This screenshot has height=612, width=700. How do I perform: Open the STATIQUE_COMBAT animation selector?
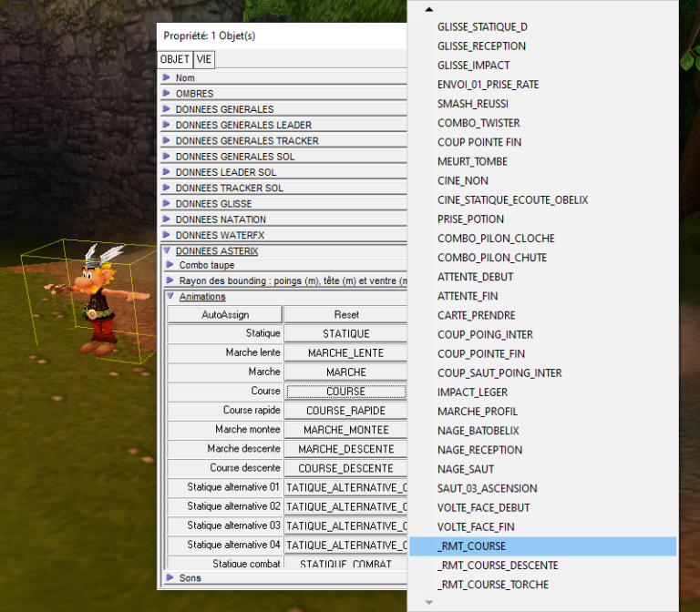[x=345, y=563]
